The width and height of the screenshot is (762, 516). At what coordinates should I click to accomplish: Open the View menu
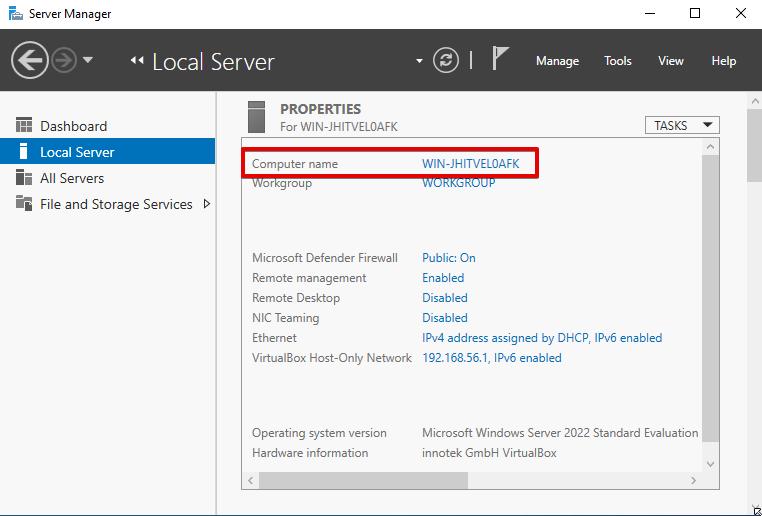point(670,61)
